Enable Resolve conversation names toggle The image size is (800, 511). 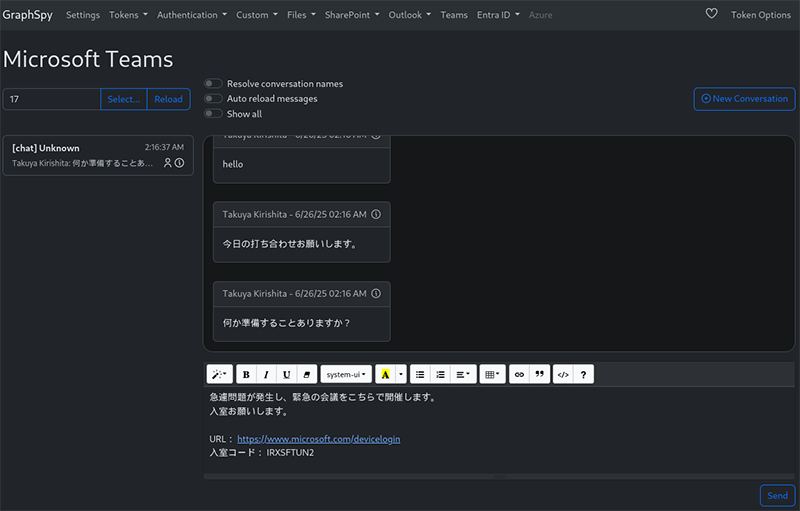tap(213, 84)
